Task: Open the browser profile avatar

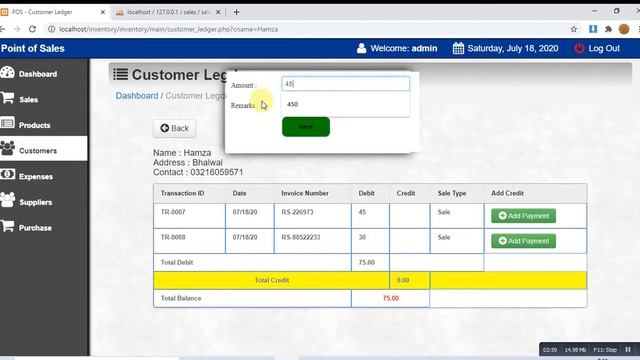Action: 624,29
